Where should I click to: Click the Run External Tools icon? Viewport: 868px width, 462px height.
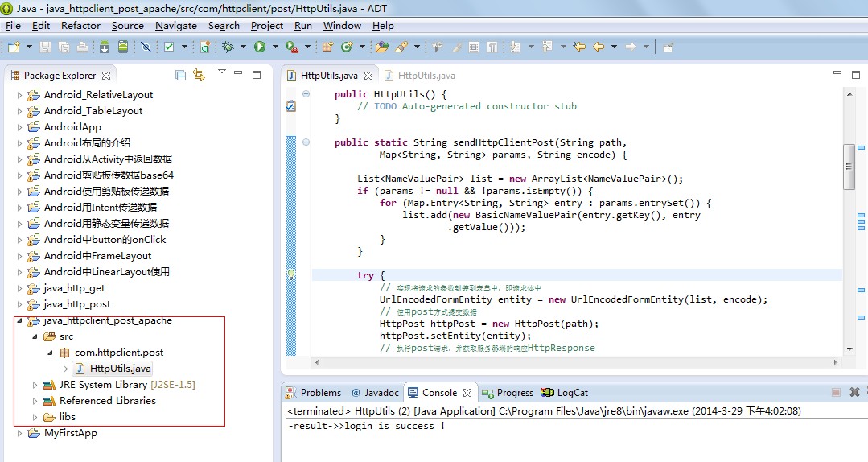click(x=291, y=47)
